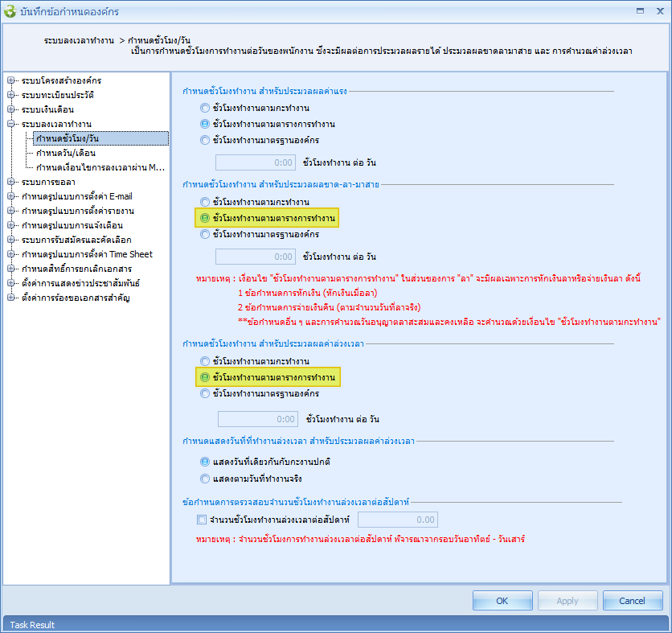Expand the ระบบเงินเดือน tree node
672x633 pixels.
(x=10, y=109)
